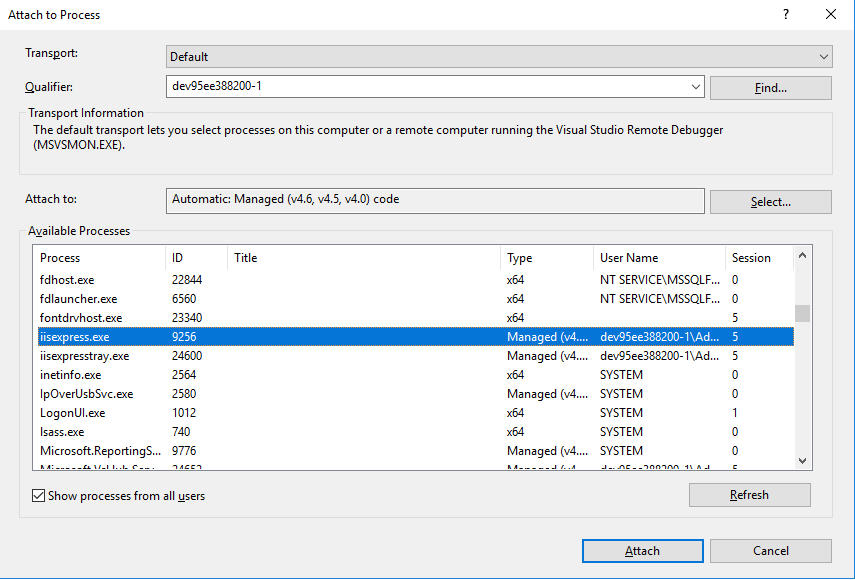The height and width of the screenshot is (580, 855).
Task: Click the x64 type of fdlauncher.exe
Action: click(x=515, y=299)
